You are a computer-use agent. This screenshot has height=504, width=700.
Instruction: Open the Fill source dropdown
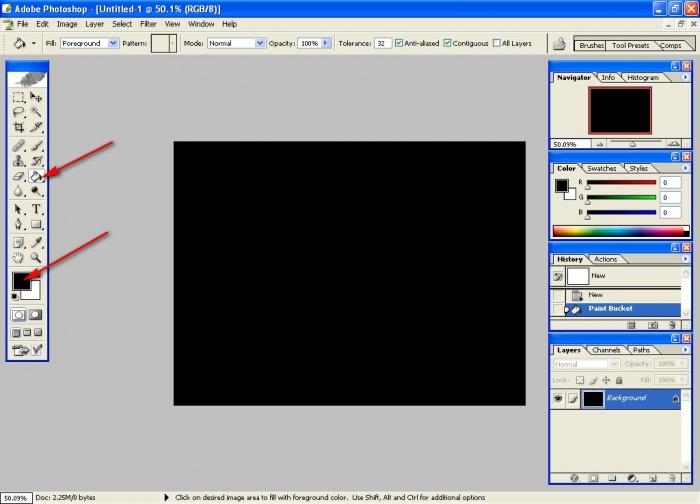[113, 44]
